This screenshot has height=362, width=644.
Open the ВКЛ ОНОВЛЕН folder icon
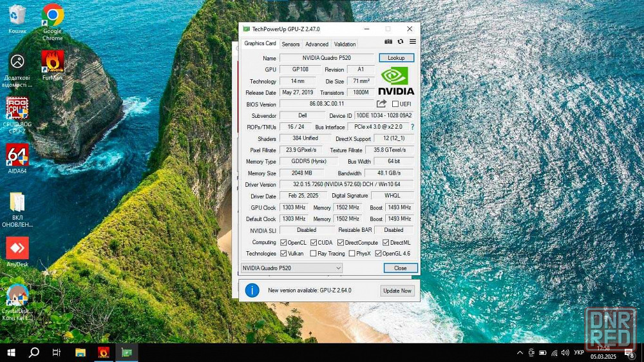[17, 209]
